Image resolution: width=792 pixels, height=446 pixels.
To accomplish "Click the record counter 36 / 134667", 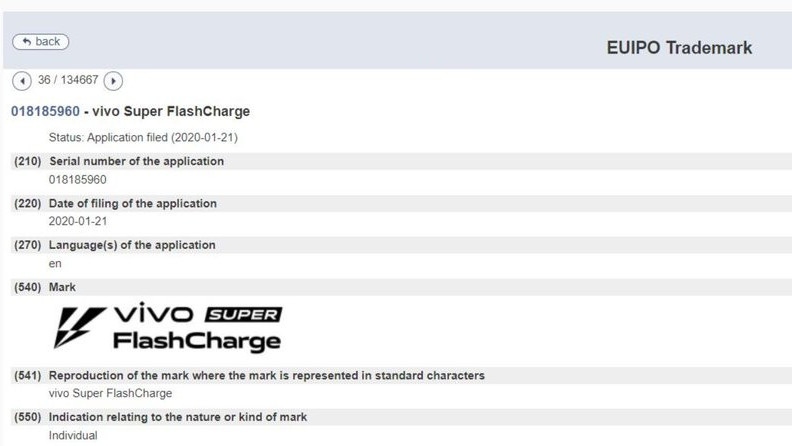I will (67, 80).
